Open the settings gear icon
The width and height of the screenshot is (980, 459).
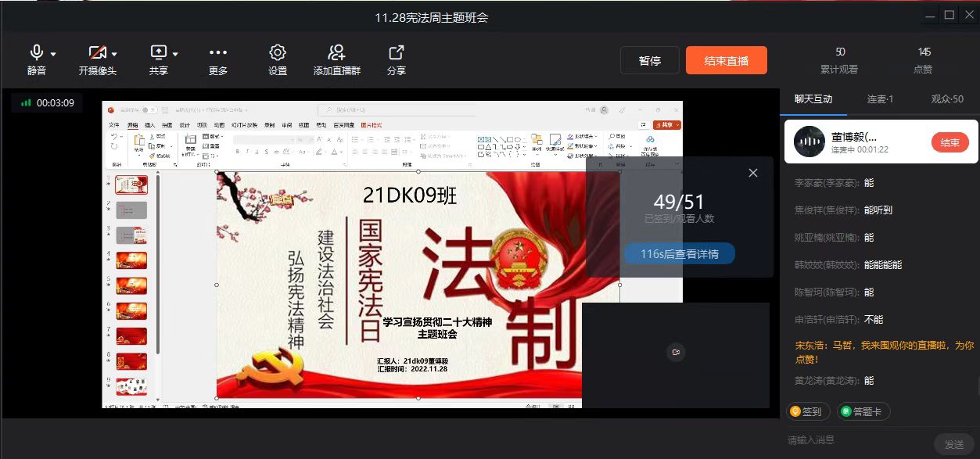click(x=278, y=53)
